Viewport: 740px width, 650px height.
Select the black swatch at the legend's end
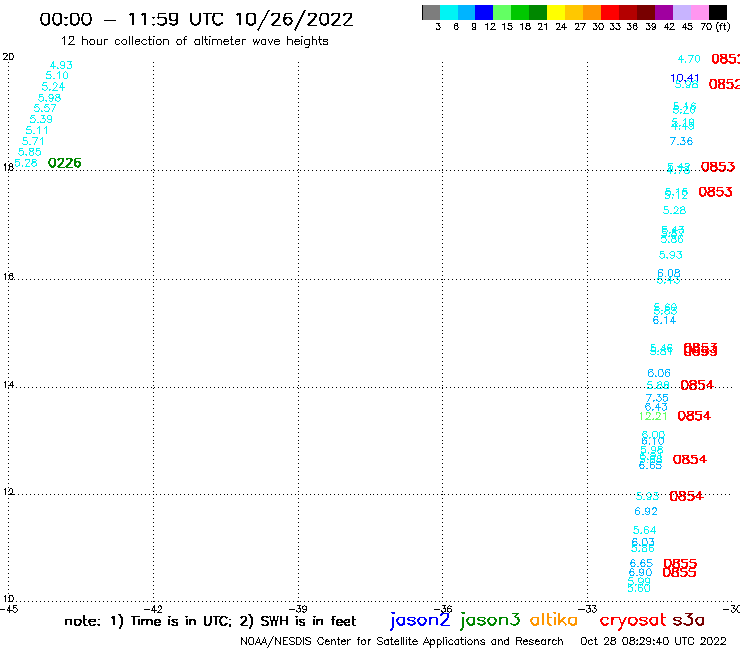point(718,12)
